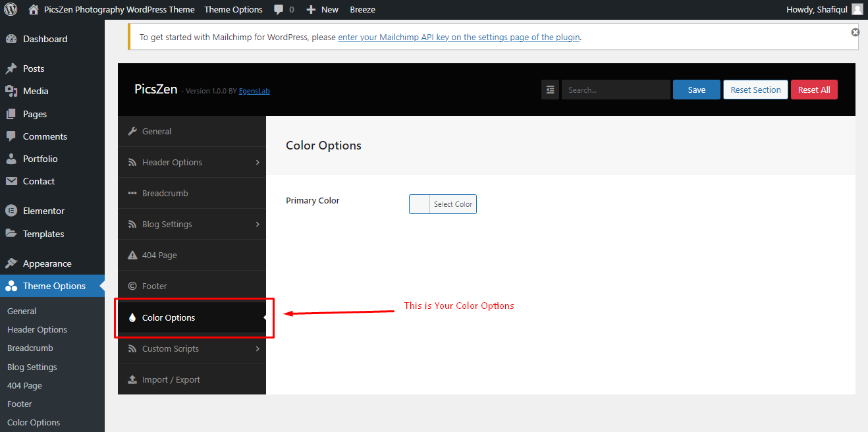Image resolution: width=868 pixels, height=432 pixels.
Task: Select the General tab in options panel
Action: pos(192,131)
